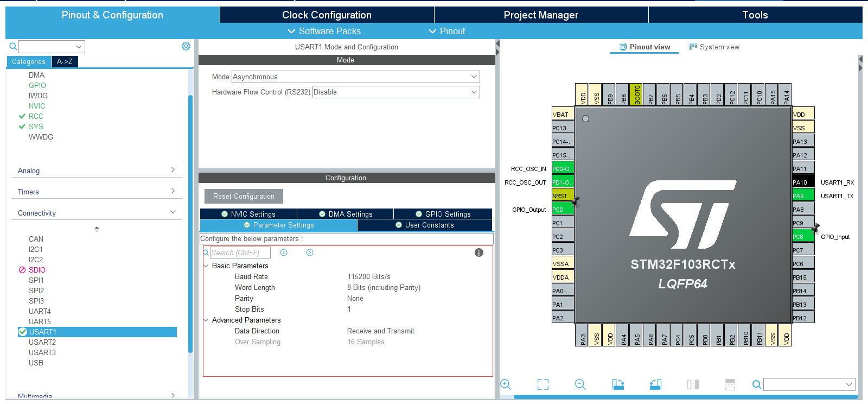Click the SDIO disabled peripheral entry
Viewport: 868px width, 404px height.
click(37, 270)
